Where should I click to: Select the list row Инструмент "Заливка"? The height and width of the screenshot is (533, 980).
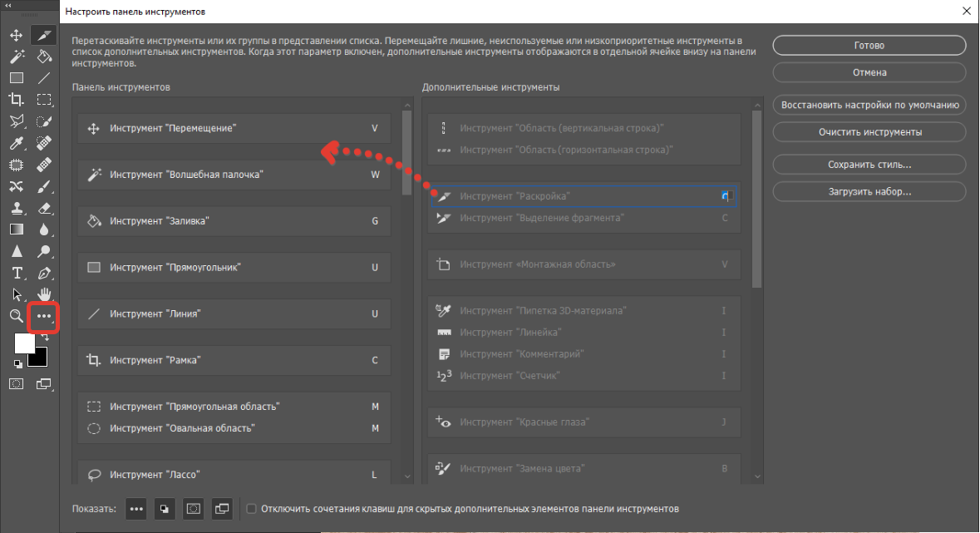tap(234, 221)
